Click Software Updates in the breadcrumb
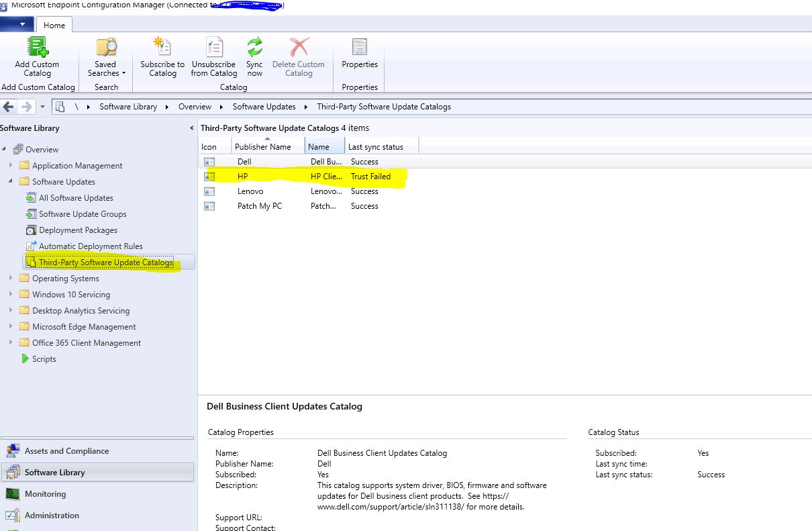Screen dimensions: 812x531 click(x=264, y=107)
